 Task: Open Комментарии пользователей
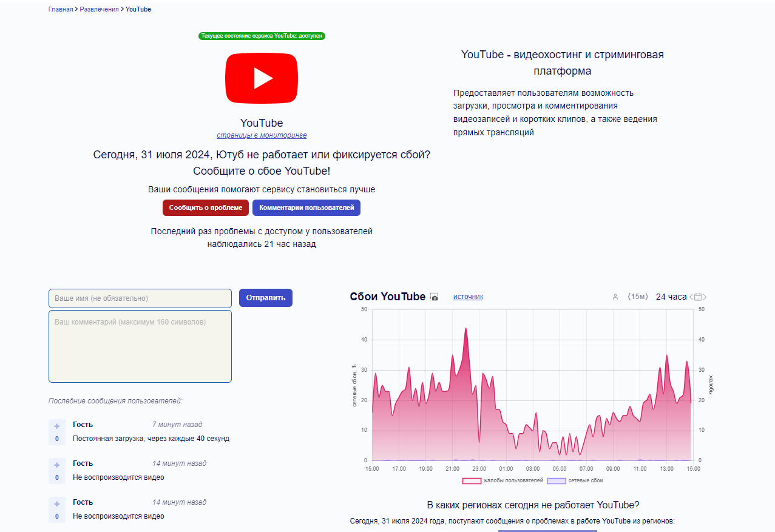pyautogui.click(x=306, y=207)
